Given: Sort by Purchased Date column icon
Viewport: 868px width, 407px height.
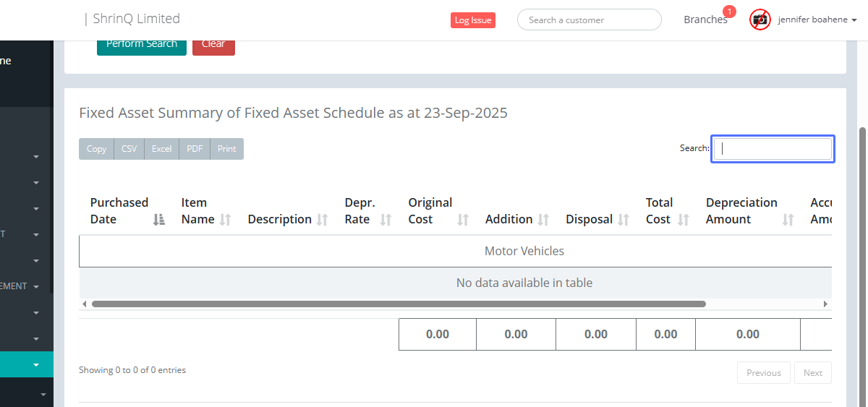Looking at the screenshot, I should (x=159, y=220).
